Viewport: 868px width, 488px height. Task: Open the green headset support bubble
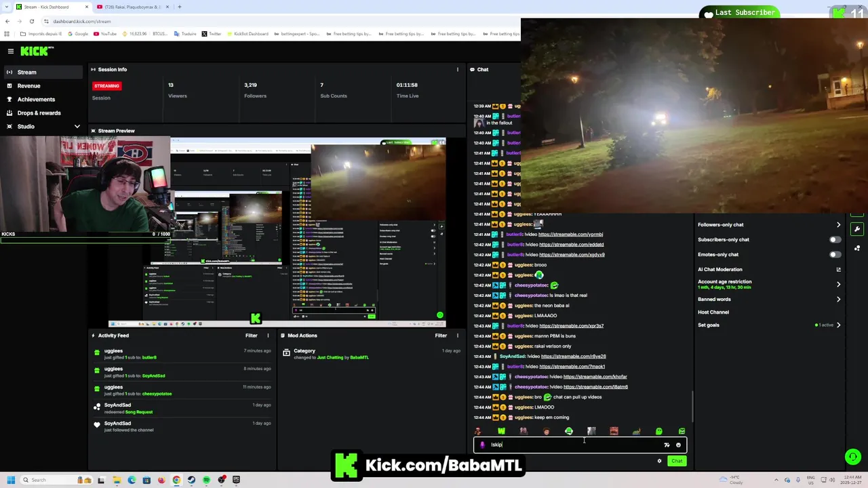[853, 457]
